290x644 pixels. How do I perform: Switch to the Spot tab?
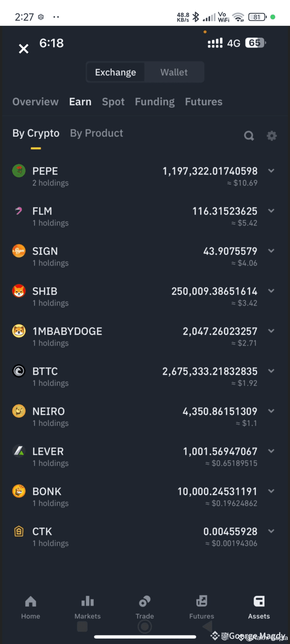click(113, 102)
